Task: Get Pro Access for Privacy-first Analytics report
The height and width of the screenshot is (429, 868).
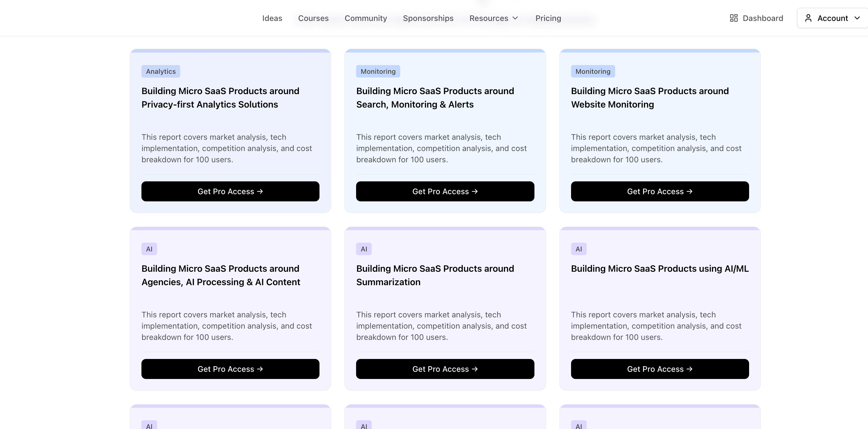Action: [230, 191]
